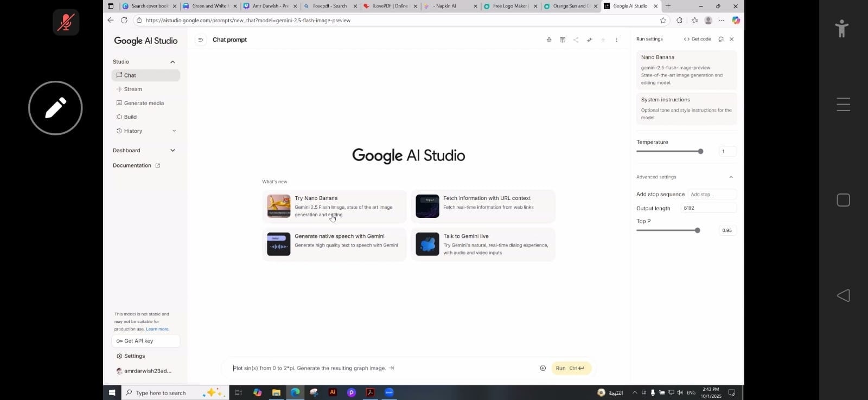Refresh the page with browser reload icon
The height and width of the screenshot is (400, 868).
click(x=124, y=20)
